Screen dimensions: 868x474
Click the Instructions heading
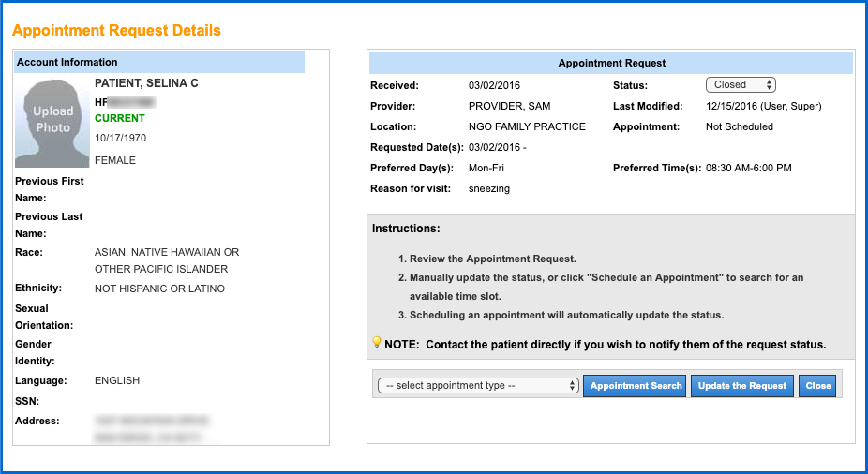(x=406, y=229)
